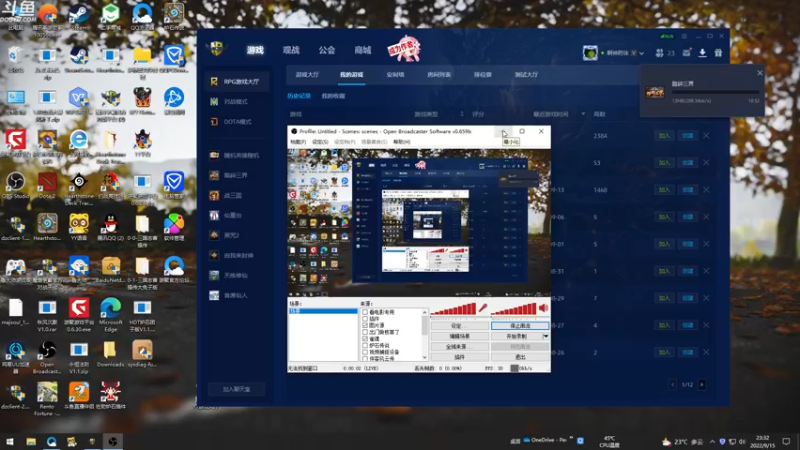This screenshot has width=800, height=450.
Task: Go to the previous page of the game history
Action: pos(672,384)
